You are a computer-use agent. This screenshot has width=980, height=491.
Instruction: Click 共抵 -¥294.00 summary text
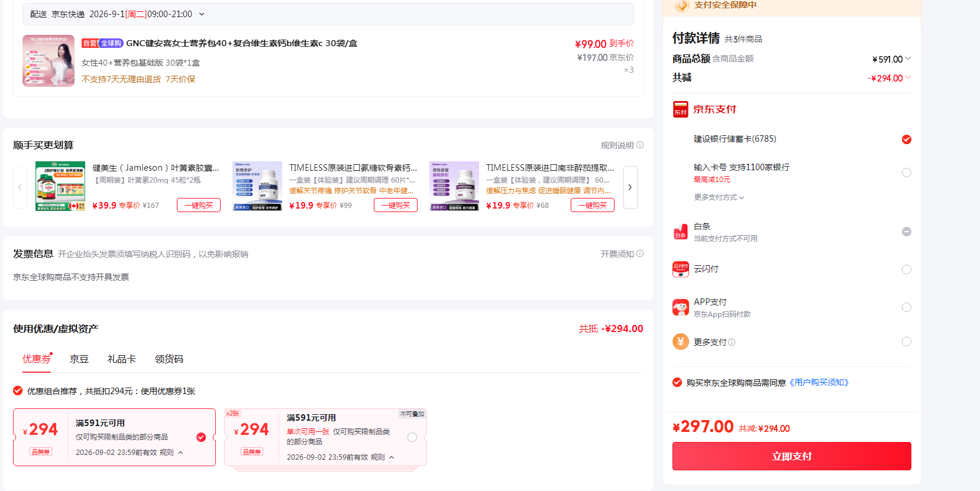click(x=611, y=329)
